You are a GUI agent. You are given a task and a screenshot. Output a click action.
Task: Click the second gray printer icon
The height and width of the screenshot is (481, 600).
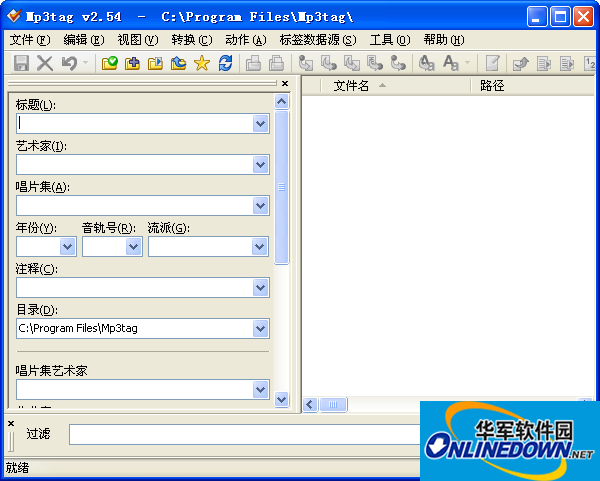point(276,63)
